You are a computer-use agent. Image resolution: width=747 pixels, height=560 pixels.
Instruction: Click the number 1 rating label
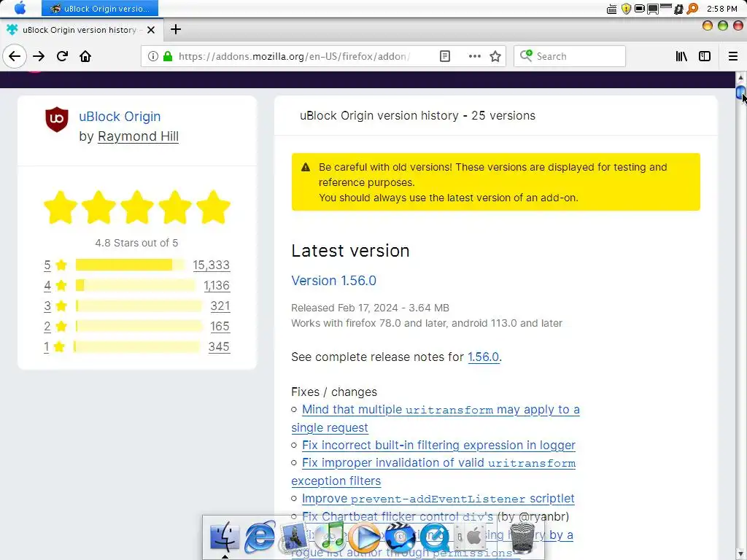point(46,346)
